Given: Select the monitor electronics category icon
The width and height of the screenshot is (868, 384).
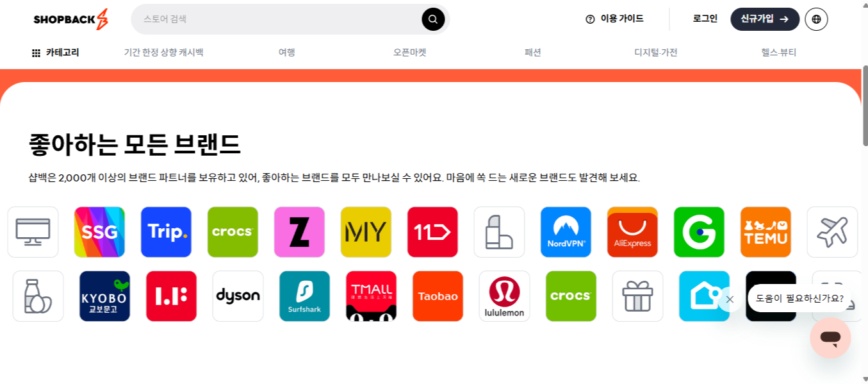Looking at the screenshot, I should pos(33,232).
